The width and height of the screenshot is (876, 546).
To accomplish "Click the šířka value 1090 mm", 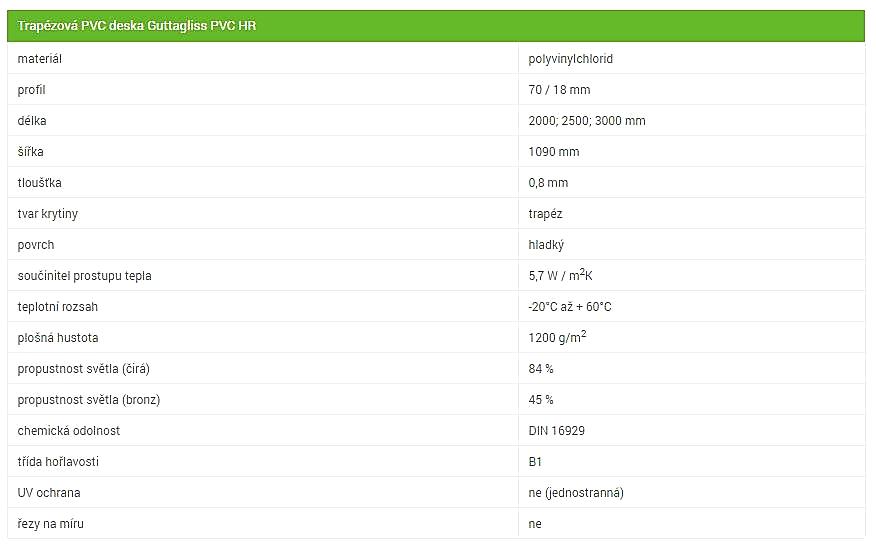I will tap(554, 151).
